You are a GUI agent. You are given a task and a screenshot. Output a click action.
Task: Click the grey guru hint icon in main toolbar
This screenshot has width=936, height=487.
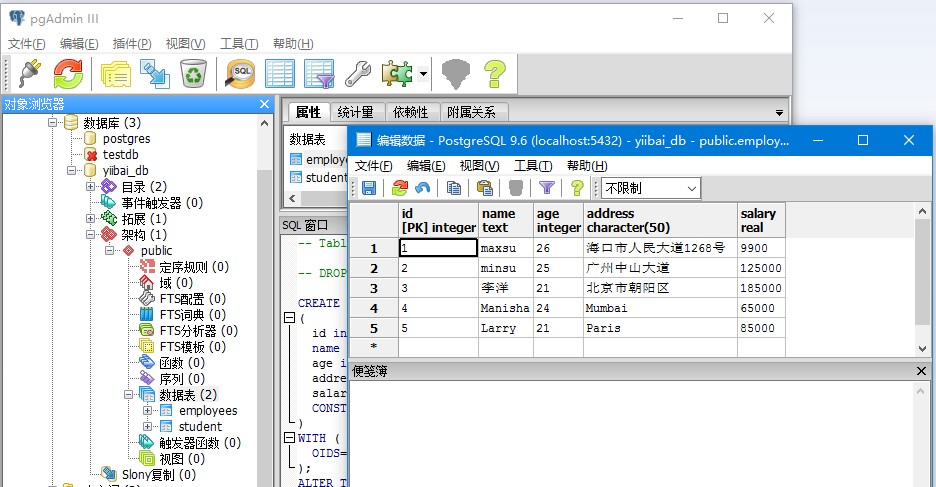point(456,74)
